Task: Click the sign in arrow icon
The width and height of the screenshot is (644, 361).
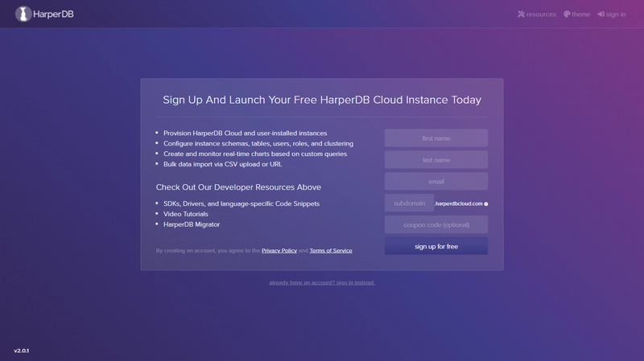Action: click(x=601, y=14)
